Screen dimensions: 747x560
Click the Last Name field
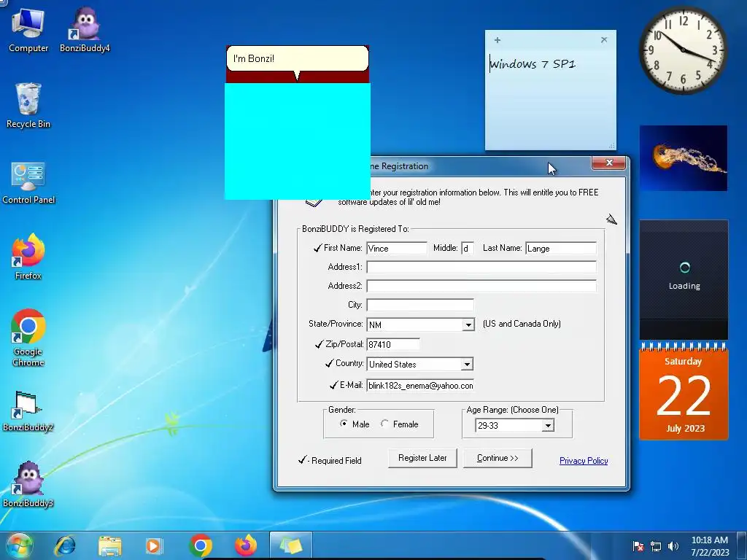point(561,248)
